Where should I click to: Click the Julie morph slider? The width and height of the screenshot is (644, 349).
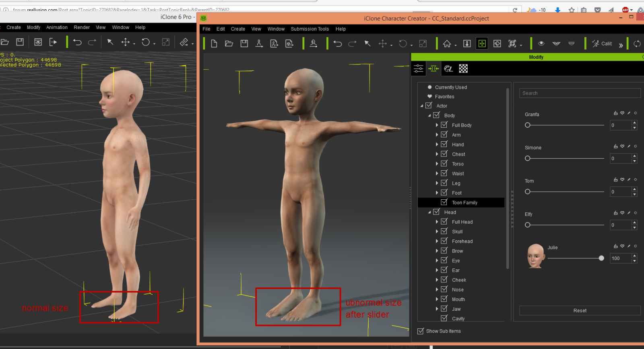tap(576, 258)
